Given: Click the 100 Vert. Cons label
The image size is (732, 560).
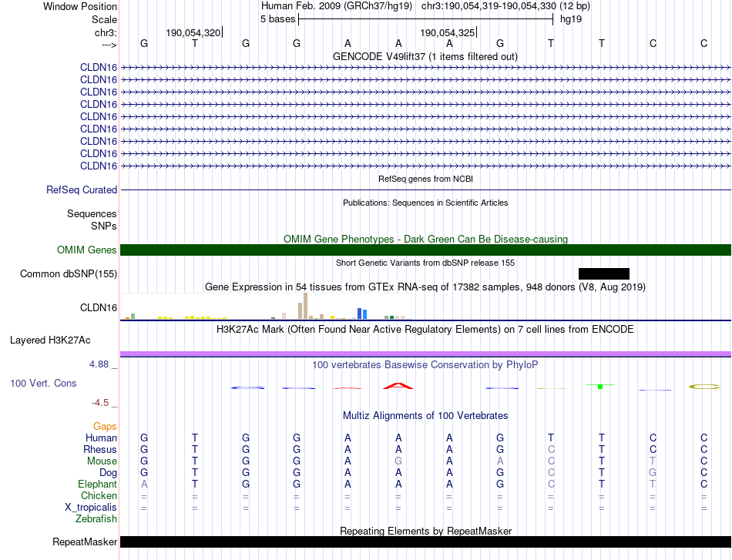Looking at the screenshot, I should tap(43, 383).
